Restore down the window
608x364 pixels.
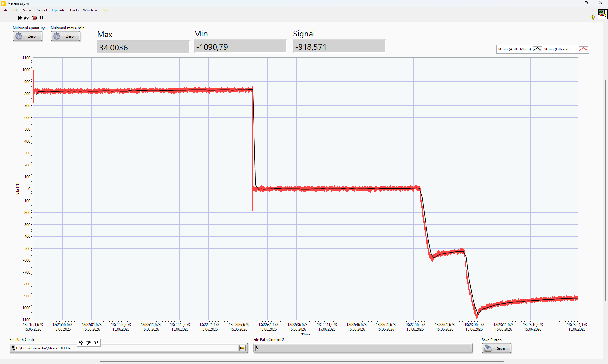coord(586,3)
